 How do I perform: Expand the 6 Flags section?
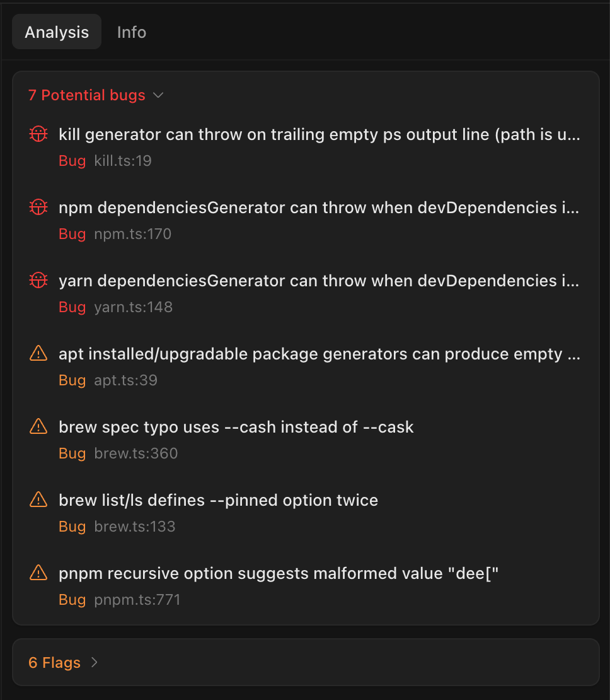(55, 663)
